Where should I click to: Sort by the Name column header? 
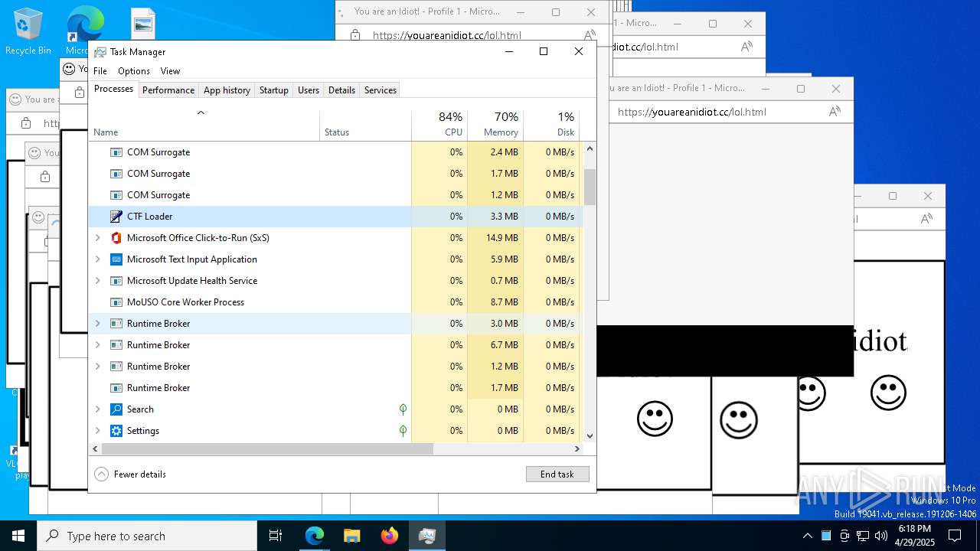[x=204, y=126]
